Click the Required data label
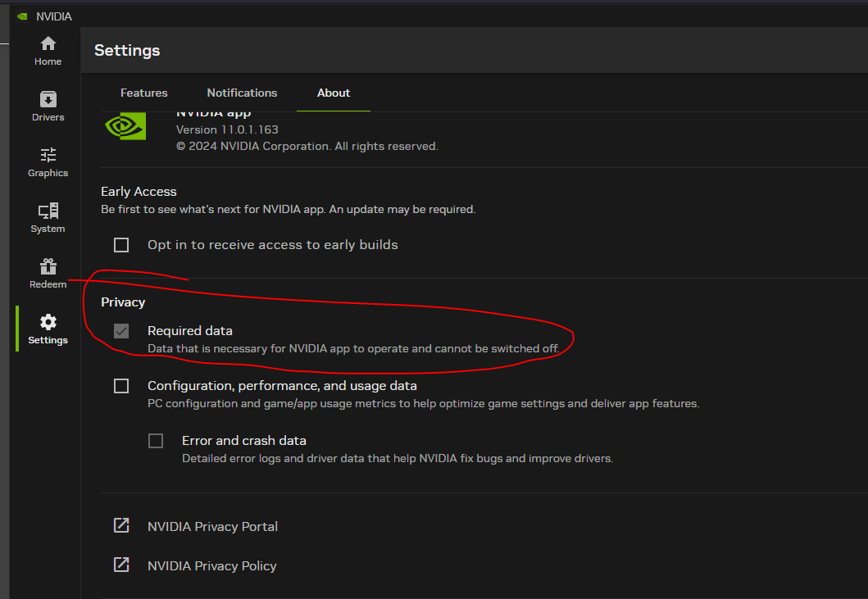 (190, 330)
